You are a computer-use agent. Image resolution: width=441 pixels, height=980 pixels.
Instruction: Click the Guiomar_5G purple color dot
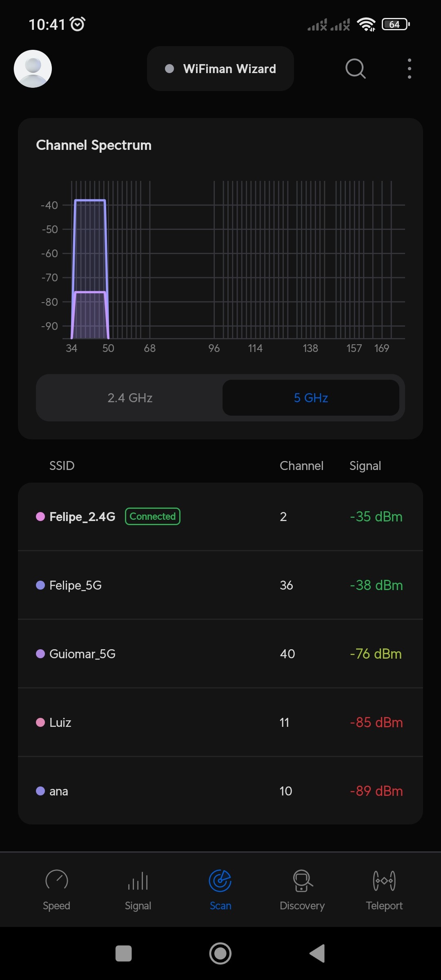coord(40,654)
